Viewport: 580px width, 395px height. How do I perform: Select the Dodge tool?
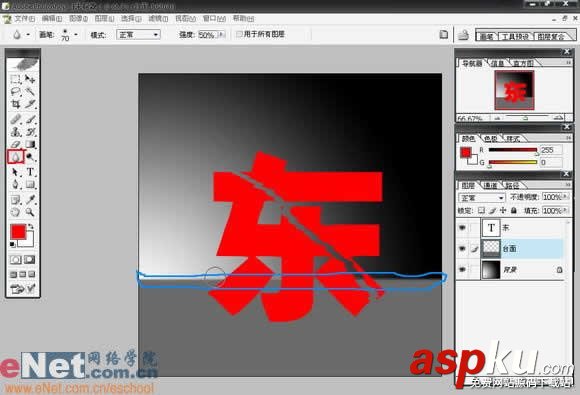click(30, 157)
